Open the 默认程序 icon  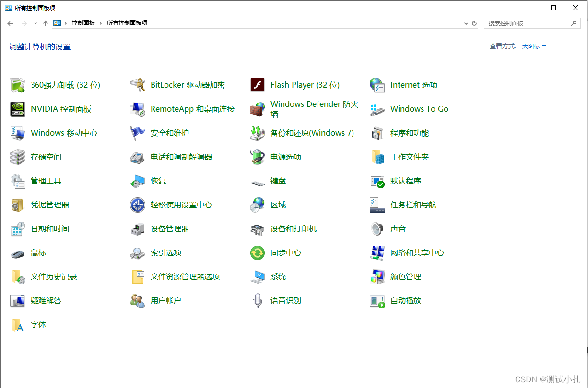point(377,181)
